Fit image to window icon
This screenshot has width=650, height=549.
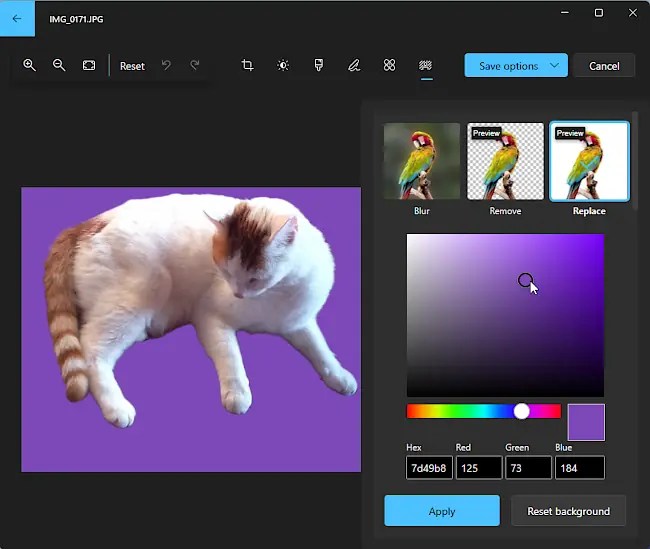pyautogui.click(x=89, y=65)
